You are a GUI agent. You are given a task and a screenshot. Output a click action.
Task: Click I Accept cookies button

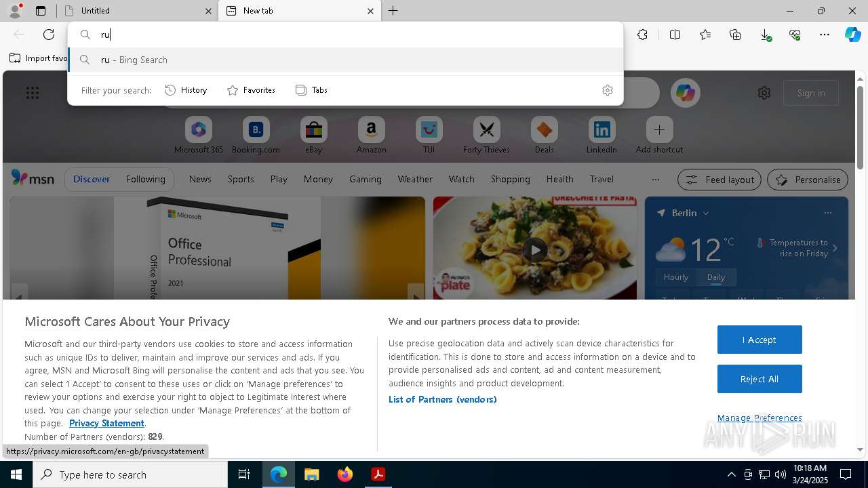click(759, 340)
